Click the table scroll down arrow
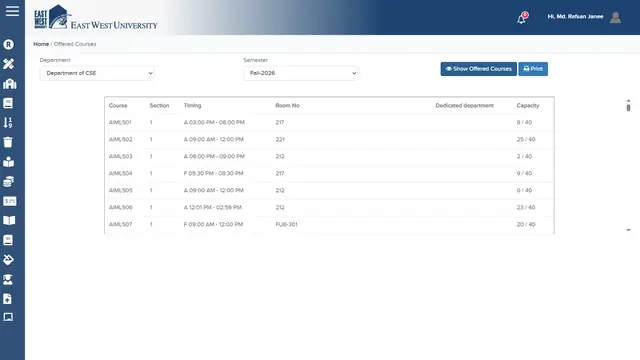The height and width of the screenshot is (360, 640). click(629, 230)
